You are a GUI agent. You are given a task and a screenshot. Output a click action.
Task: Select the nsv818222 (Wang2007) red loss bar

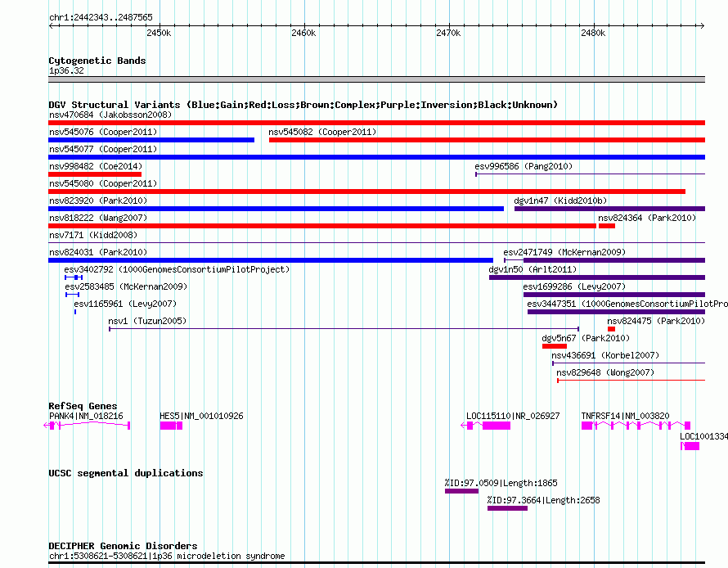click(322, 226)
